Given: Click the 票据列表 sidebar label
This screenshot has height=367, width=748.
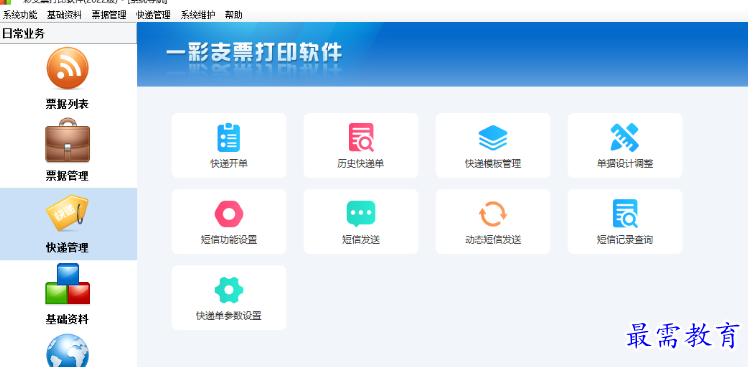Looking at the screenshot, I should (67, 104).
